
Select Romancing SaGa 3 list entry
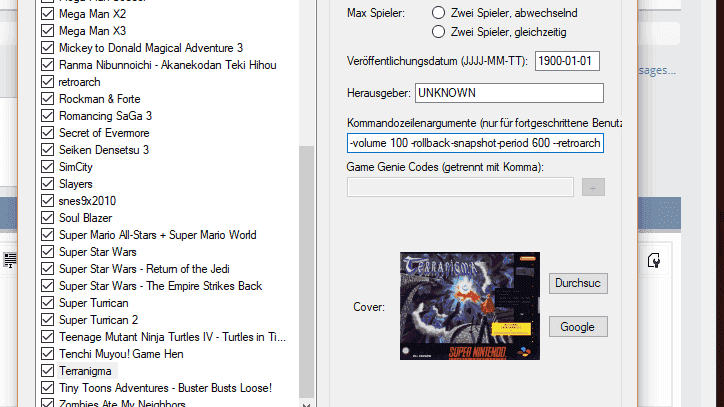point(105,116)
